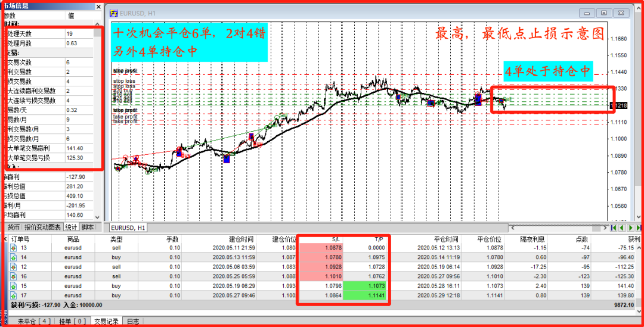This screenshot has height=327, width=644.
Task: Click the sell order icon for order 12
Action: (13, 267)
